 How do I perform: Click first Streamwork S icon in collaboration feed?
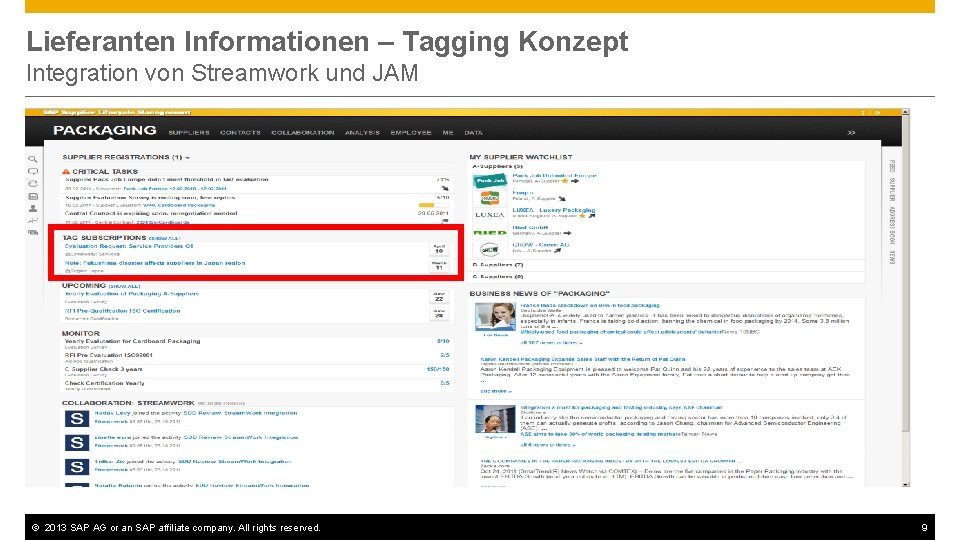click(77, 419)
